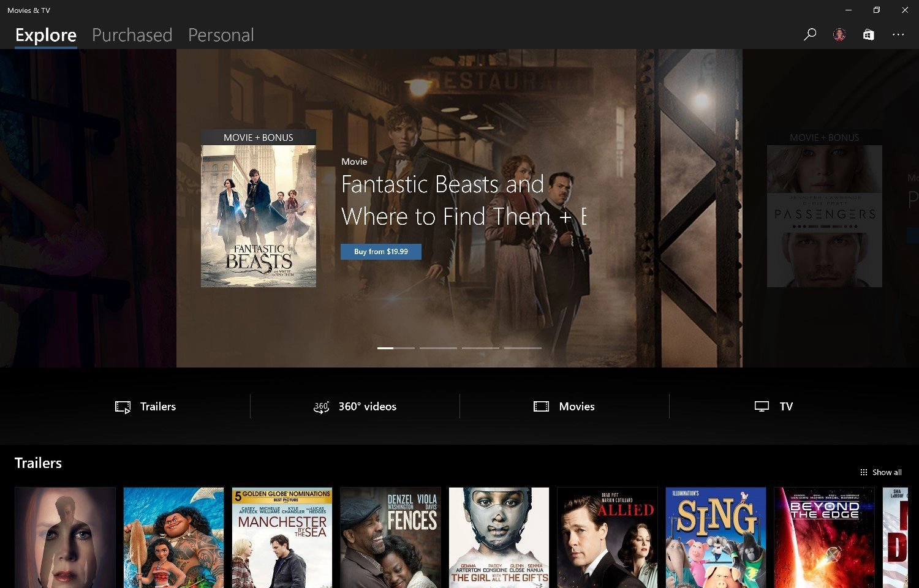Open the Store shopping bag icon
This screenshot has width=919, height=588.
coord(868,34)
